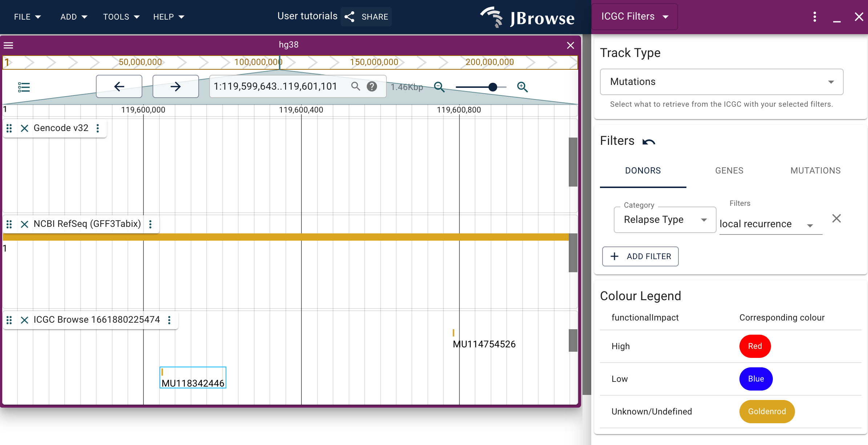Open the Gencode v32 track options menu
The height and width of the screenshot is (445, 868).
[x=98, y=128]
